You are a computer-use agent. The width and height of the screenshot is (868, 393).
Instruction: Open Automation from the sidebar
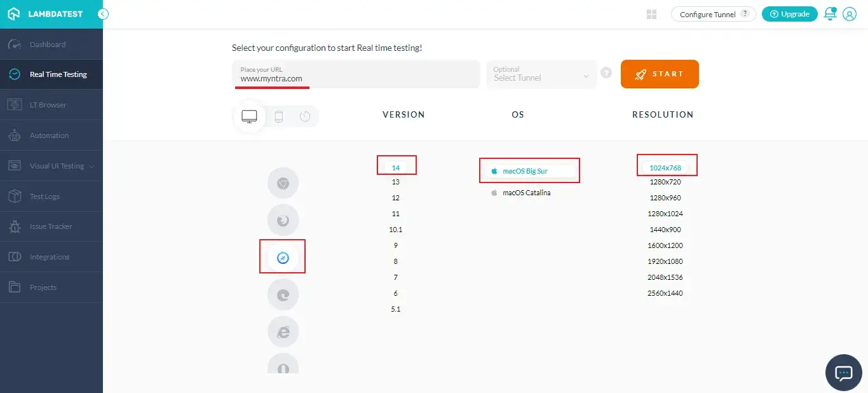[x=49, y=135]
